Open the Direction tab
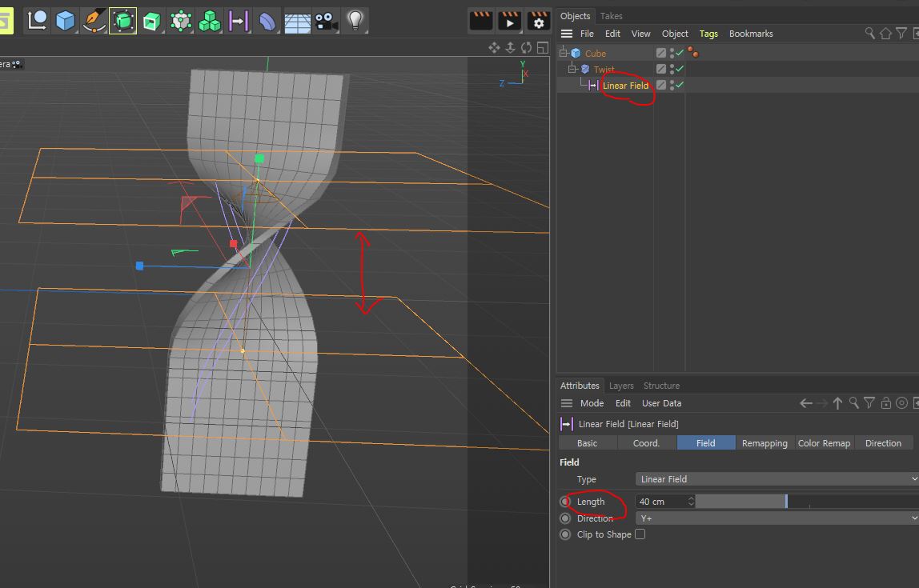This screenshot has height=588, width=919. point(883,442)
